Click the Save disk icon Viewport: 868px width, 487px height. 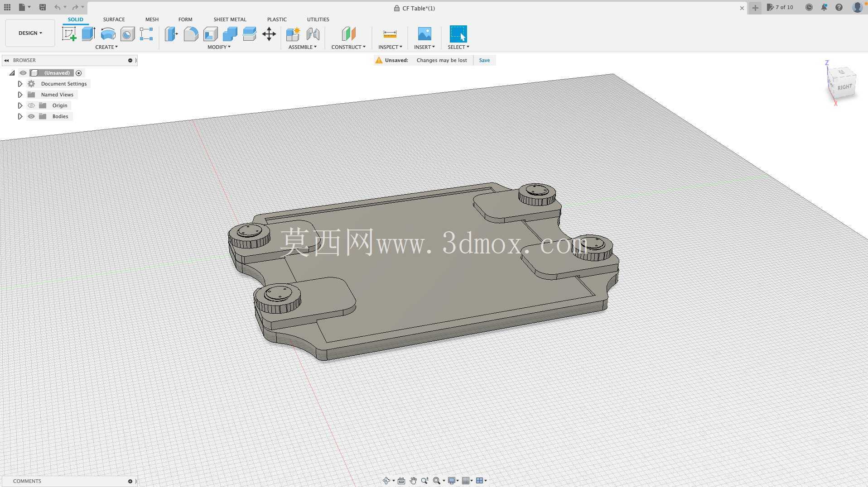pyautogui.click(x=42, y=7)
